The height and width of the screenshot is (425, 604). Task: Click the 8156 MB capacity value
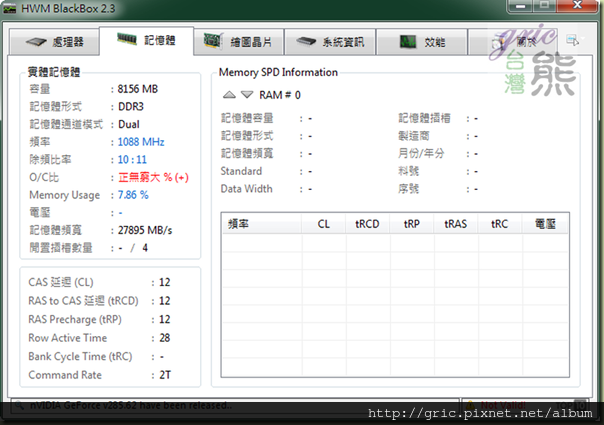[138, 89]
